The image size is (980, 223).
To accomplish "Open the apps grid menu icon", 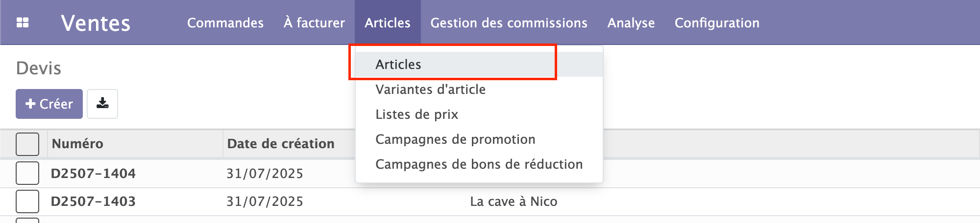I will (23, 22).
